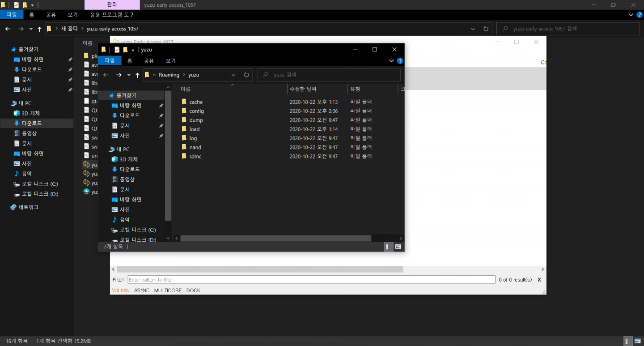
Task: Click vertical scrollbar of yuzu navigation pane
Action: click(168, 156)
